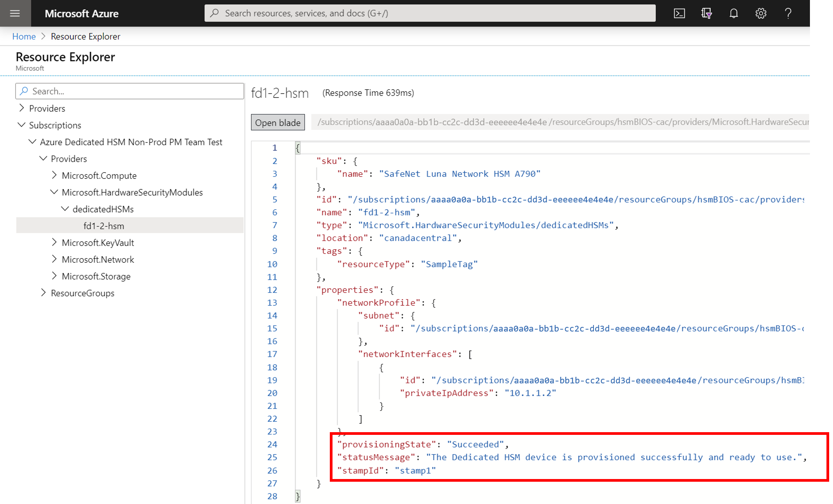Launch Cloud Shell from the top bar
The image size is (833, 504).
pos(679,13)
